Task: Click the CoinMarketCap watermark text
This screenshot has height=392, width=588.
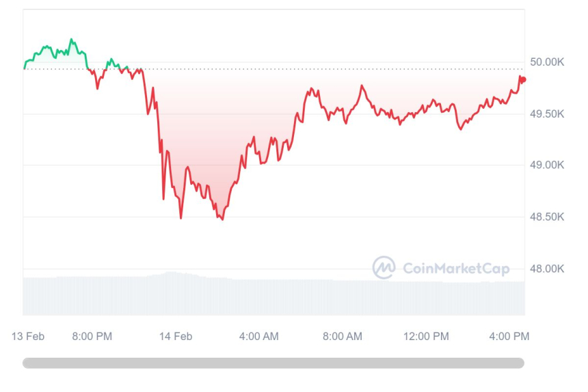Action: coord(456,269)
